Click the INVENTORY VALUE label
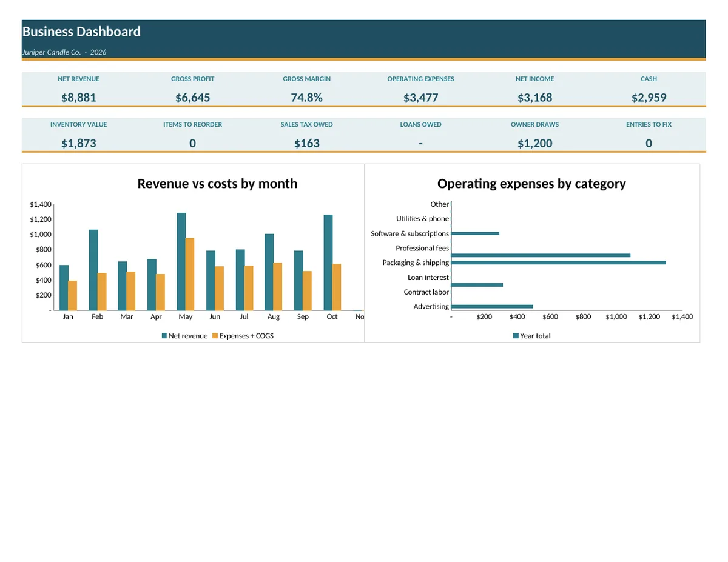Viewport: 728px width, 562px height. [x=79, y=124]
